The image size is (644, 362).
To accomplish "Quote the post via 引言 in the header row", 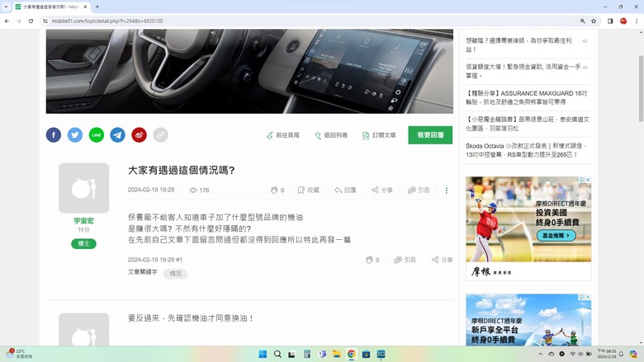I will click(x=419, y=190).
